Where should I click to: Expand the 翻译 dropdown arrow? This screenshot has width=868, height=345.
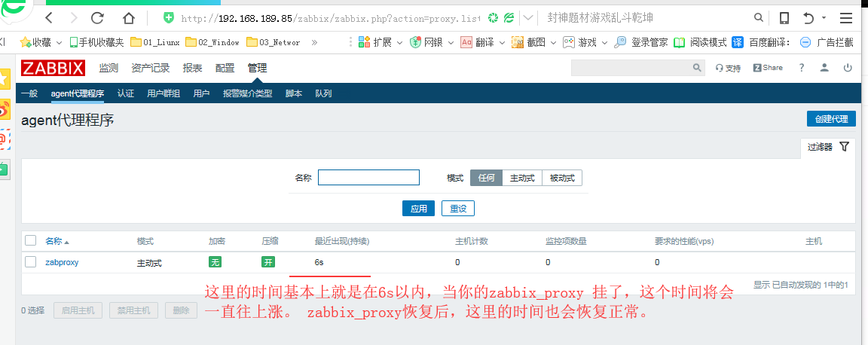(502, 43)
